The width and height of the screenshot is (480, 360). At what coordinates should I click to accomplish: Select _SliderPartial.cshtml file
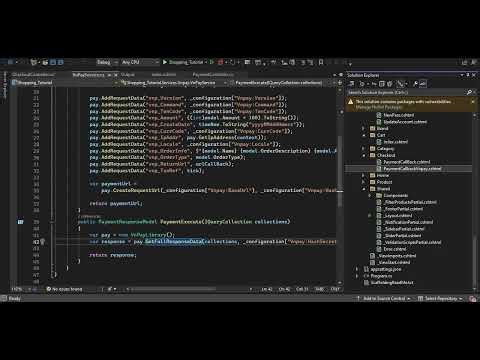tap(402, 236)
